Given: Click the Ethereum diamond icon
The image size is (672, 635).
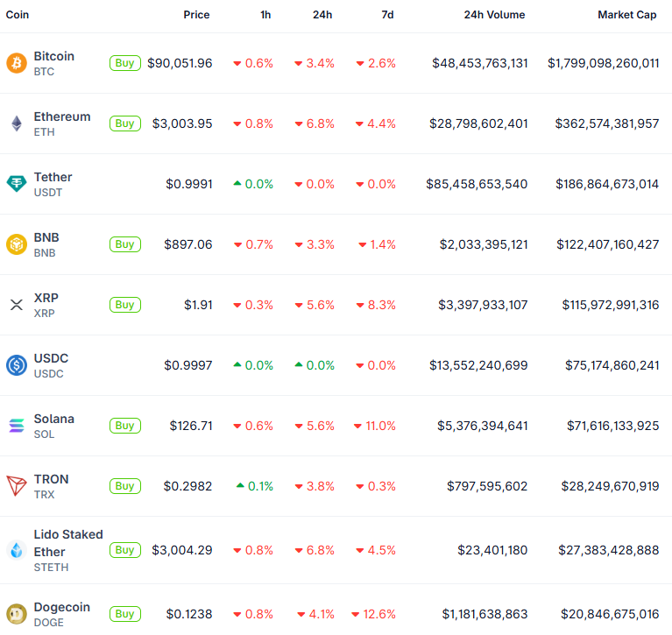Looking at the screenshot, I should coord(17,123).
